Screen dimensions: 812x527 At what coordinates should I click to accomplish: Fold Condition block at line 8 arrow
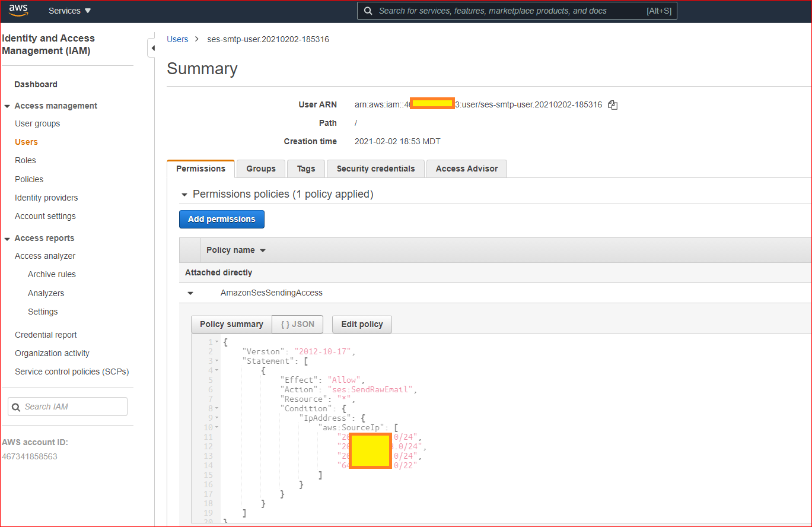click(x=217, y=409)
